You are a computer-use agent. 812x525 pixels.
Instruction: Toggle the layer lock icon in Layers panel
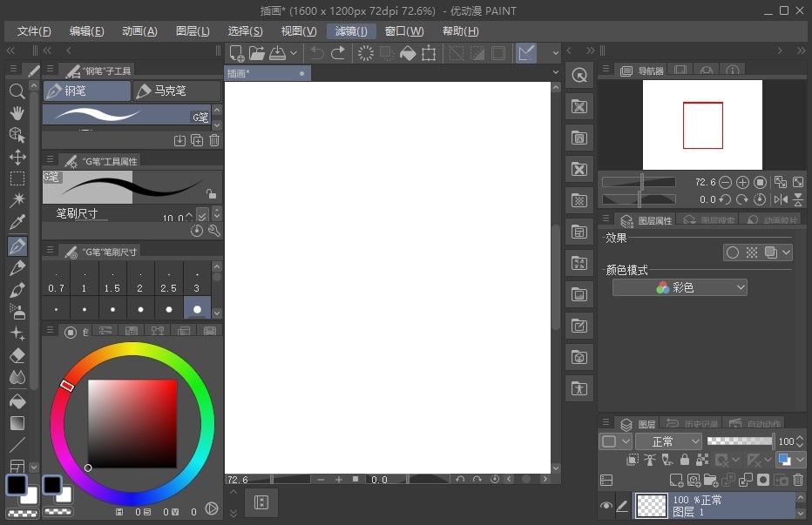(x=685, y=460)
